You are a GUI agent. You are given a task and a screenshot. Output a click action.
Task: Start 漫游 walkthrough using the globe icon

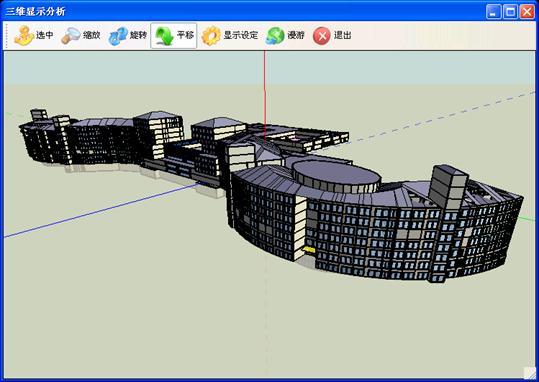[x=275, y=36]
